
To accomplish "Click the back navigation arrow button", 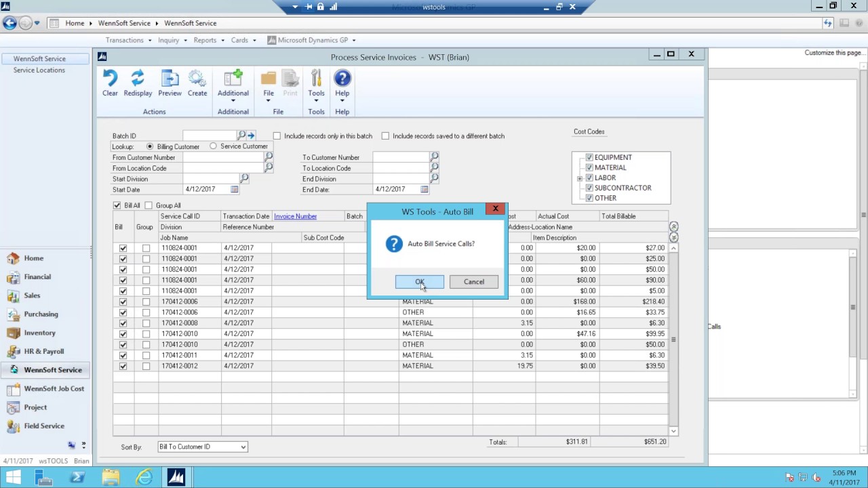I will 9,23.
